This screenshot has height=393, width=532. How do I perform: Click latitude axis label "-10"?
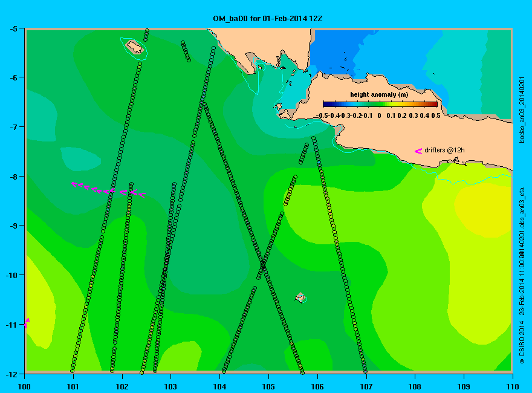pyautogui.click(x=11, y=275)
